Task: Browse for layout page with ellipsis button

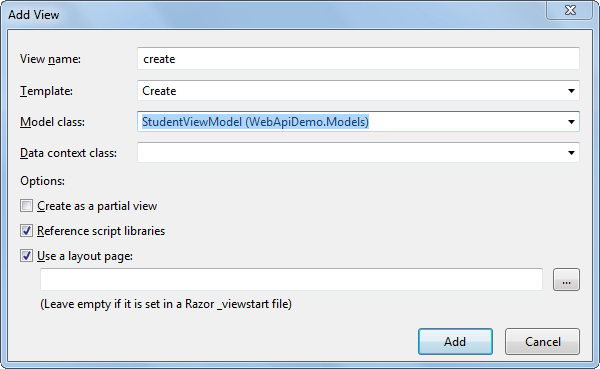Action: pyautogui.click(x=566, y=279)
